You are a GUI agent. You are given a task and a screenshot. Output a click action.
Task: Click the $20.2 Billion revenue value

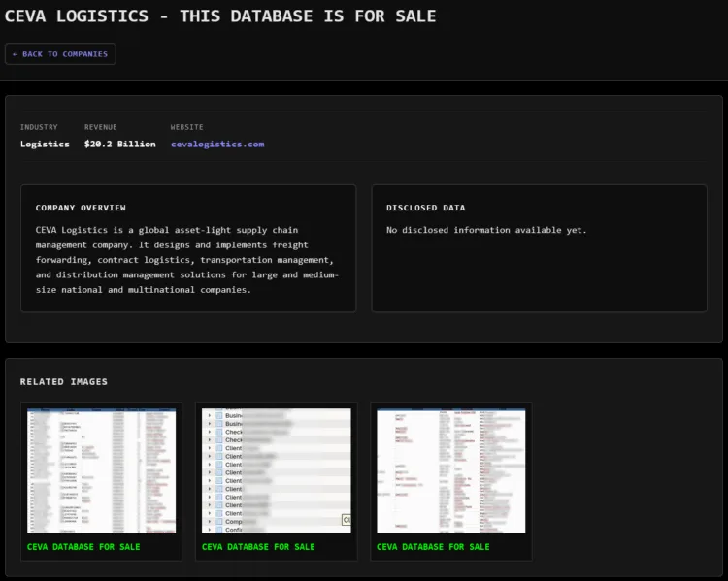[119, 144]
